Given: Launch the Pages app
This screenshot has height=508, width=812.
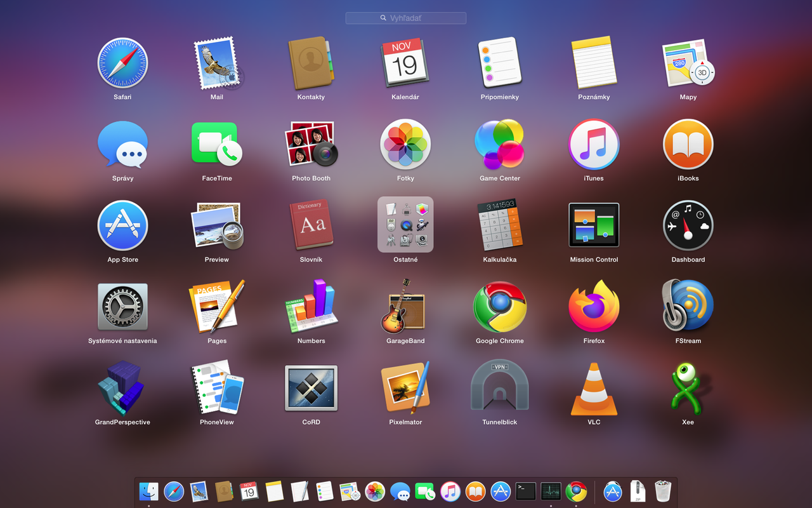Looking at the screenshot, I should point(217,307).
